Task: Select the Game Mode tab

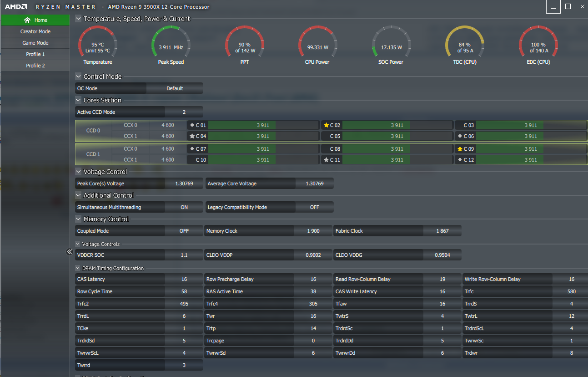Action: 35,43
